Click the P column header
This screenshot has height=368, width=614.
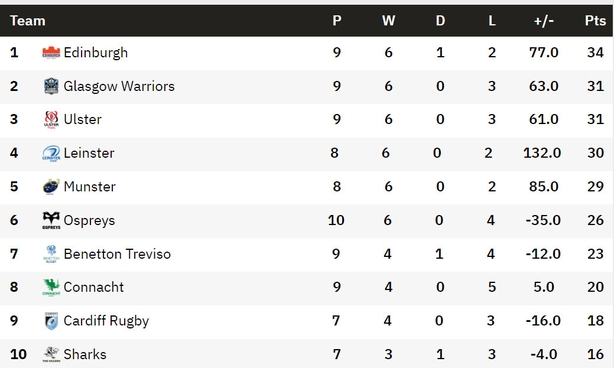pos(337,20)
